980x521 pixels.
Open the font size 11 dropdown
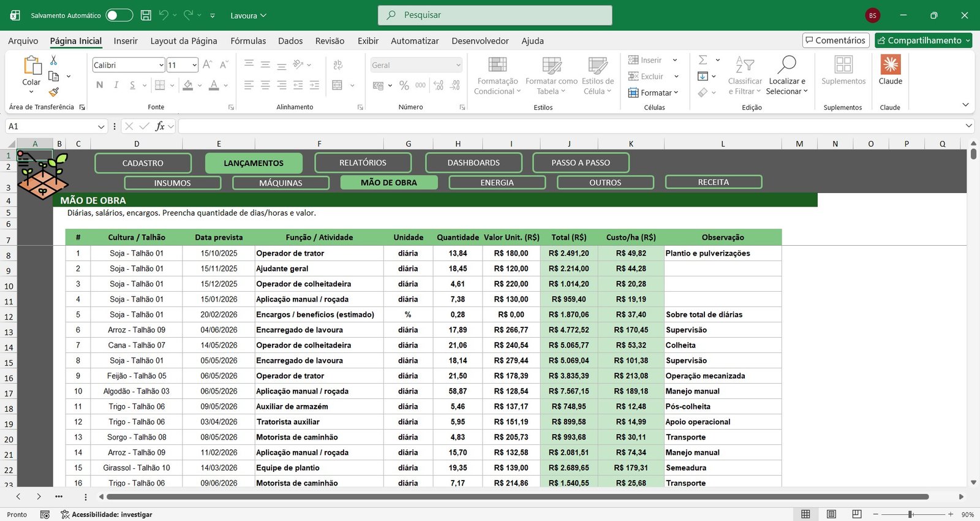[x=194, y=65]
